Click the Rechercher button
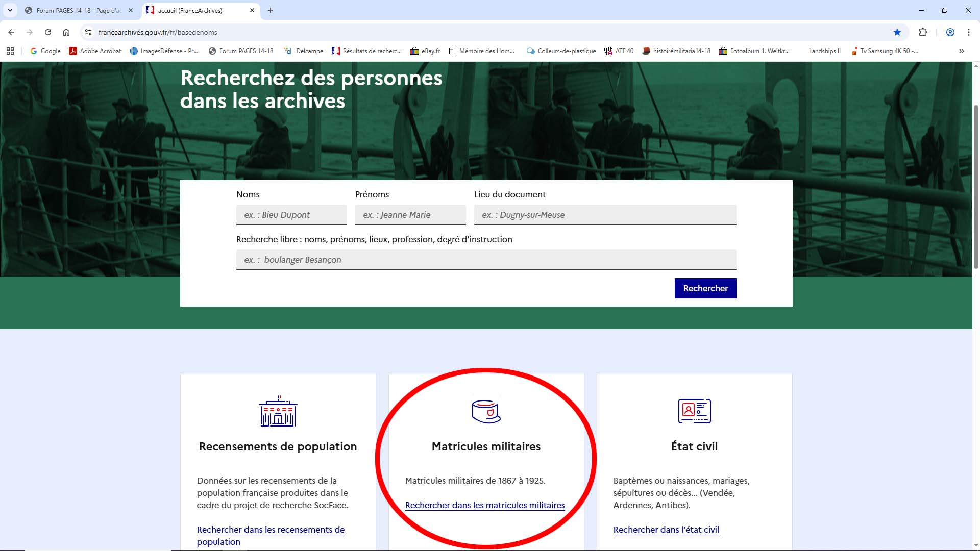The height and width of the screenshot is (551, 980). coord(705,288)
